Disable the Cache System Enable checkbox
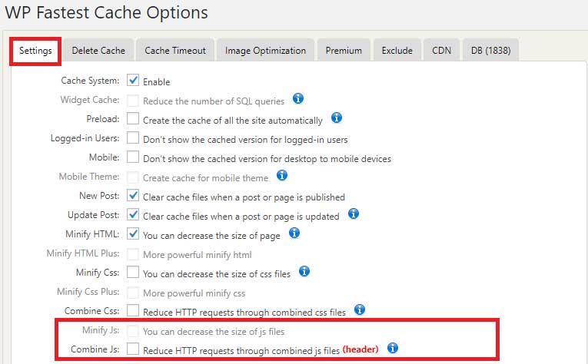The height and width of the screenshot is (364, 588). (x=133, y=81)
